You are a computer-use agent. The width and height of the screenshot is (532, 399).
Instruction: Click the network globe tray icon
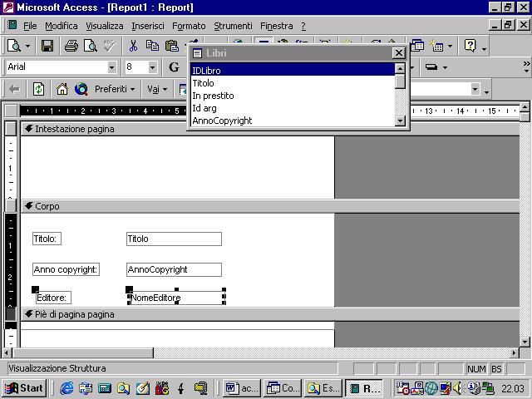[x=431, y=388]
